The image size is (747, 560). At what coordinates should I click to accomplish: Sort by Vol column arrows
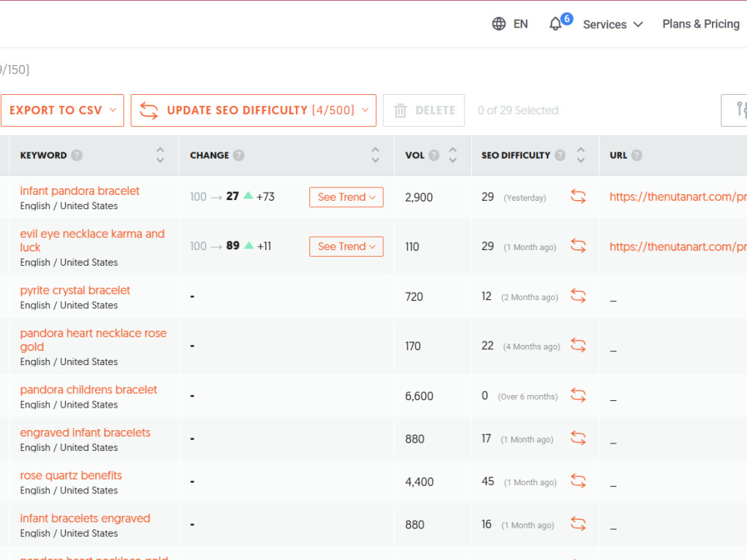[x=453, y=155]
